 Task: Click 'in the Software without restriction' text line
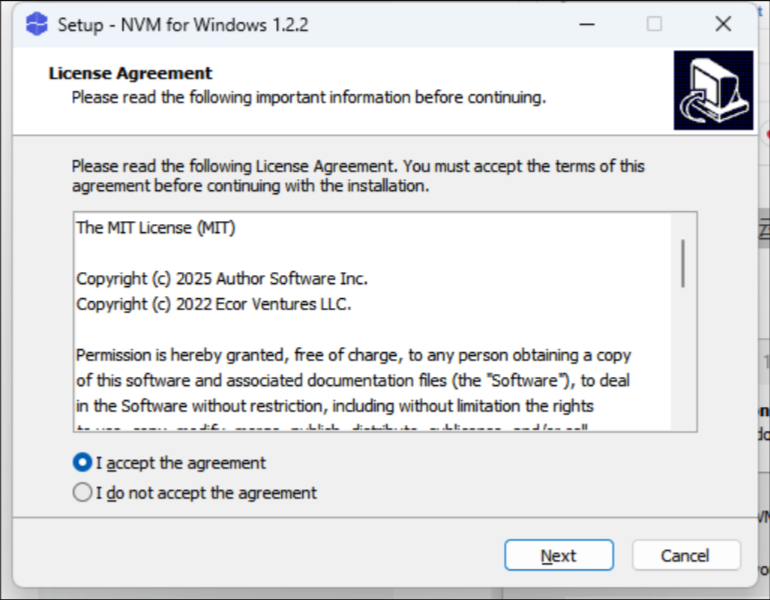click(x=335, y=406)
